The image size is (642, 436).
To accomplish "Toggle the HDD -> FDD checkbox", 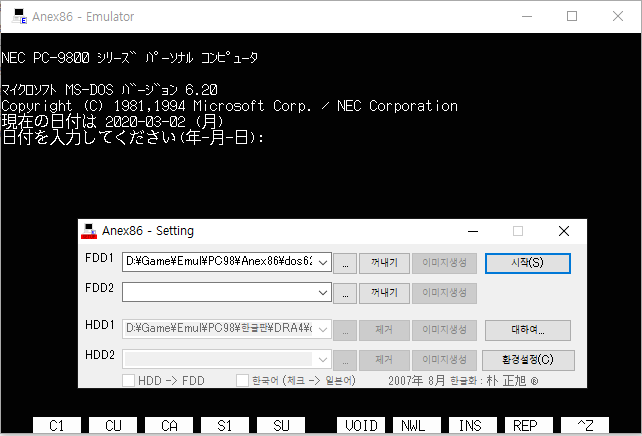I will tap(129, 380).
